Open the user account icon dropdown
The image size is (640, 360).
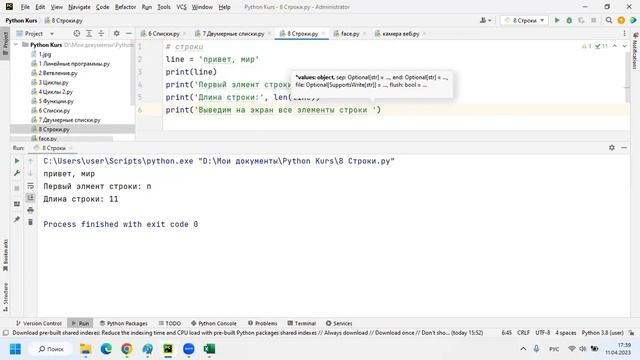point(485,20)
